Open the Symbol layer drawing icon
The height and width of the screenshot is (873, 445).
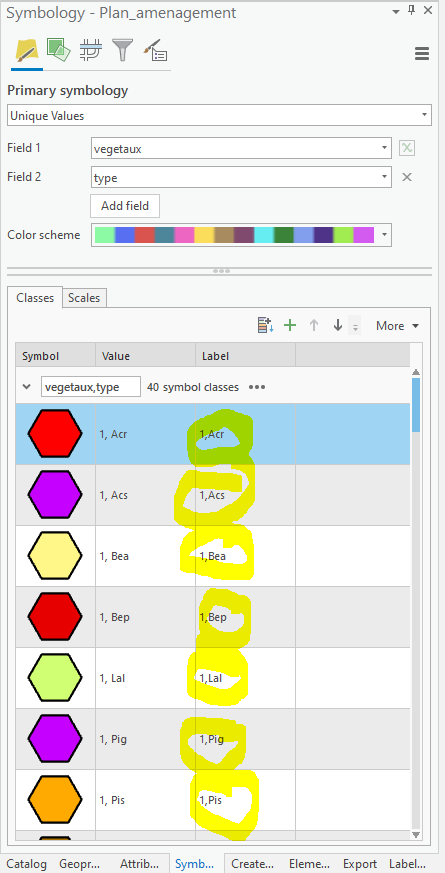[91, 50]
